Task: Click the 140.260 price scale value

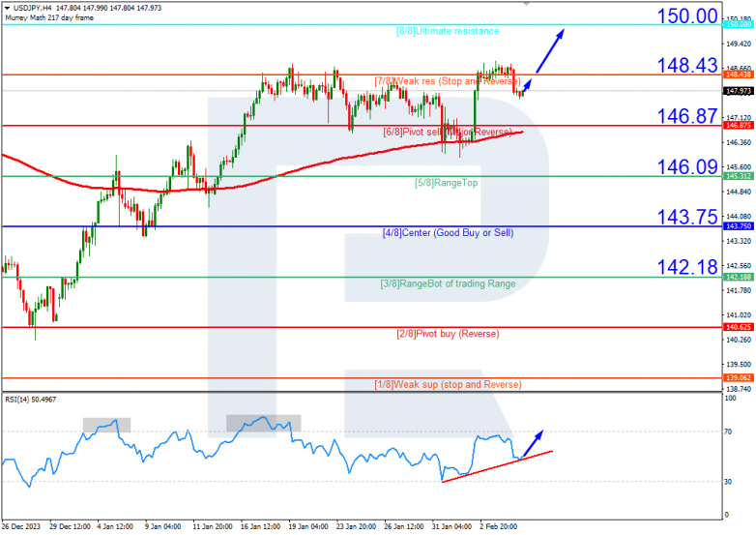Action: [740, 341]
